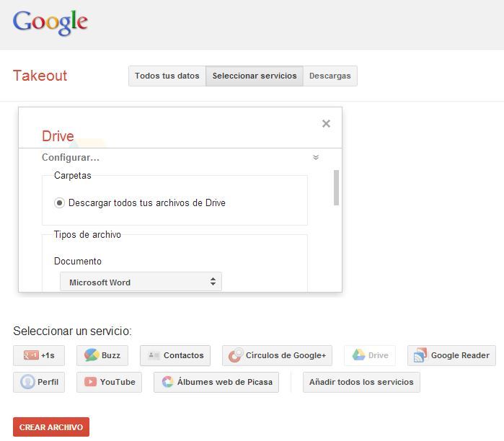Screen dimensions: 504x441
Task: Click the +1s service icon
Action: (x=30, y=355)
